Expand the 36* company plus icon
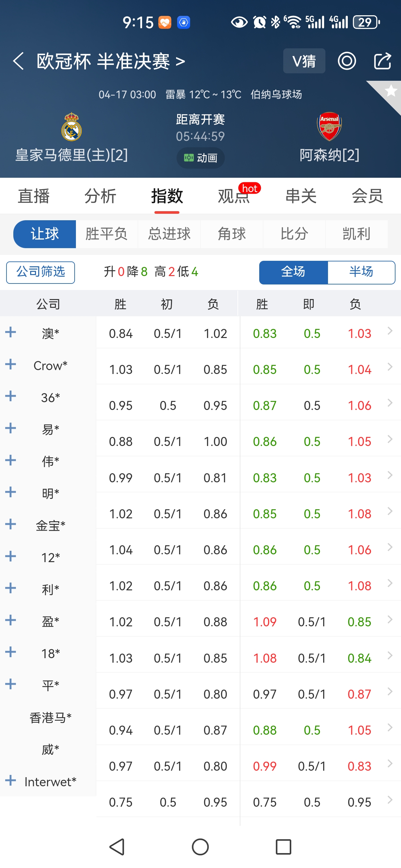 (11, 396)
